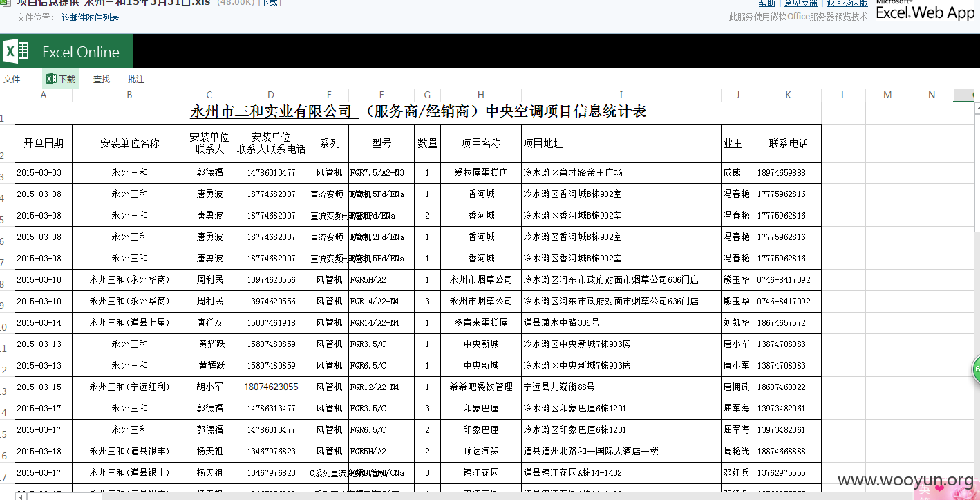Click the 数量 header cell
Image resolution: width=980 pixels, height=500 pixels.
click(427, 143)
